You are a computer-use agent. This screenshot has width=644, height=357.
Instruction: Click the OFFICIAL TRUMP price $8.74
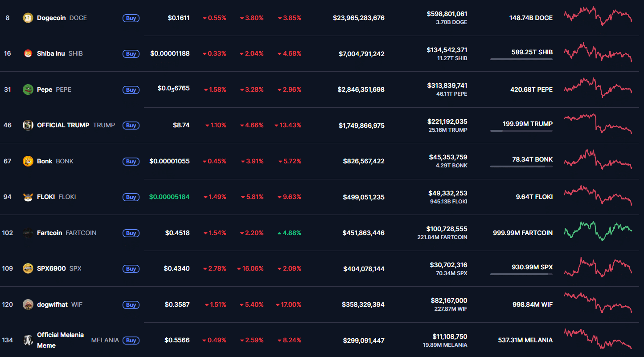coord(181,125)
